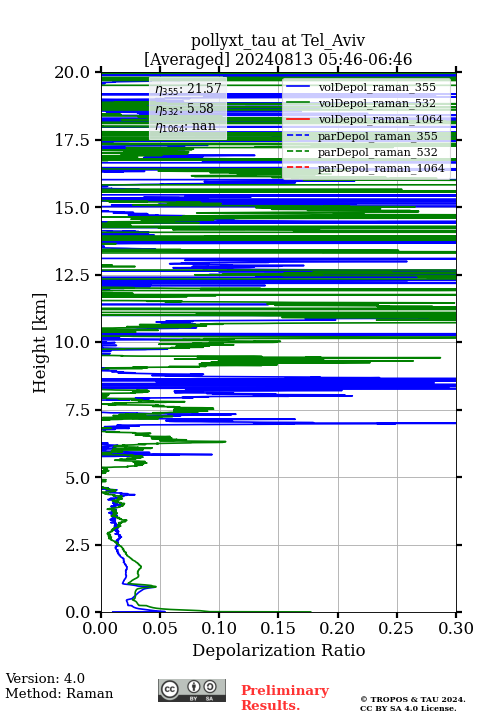Click the dashed blue parDepol_raman_355 legend line
This screenshot has height=720, width=480.
[298, 135]
